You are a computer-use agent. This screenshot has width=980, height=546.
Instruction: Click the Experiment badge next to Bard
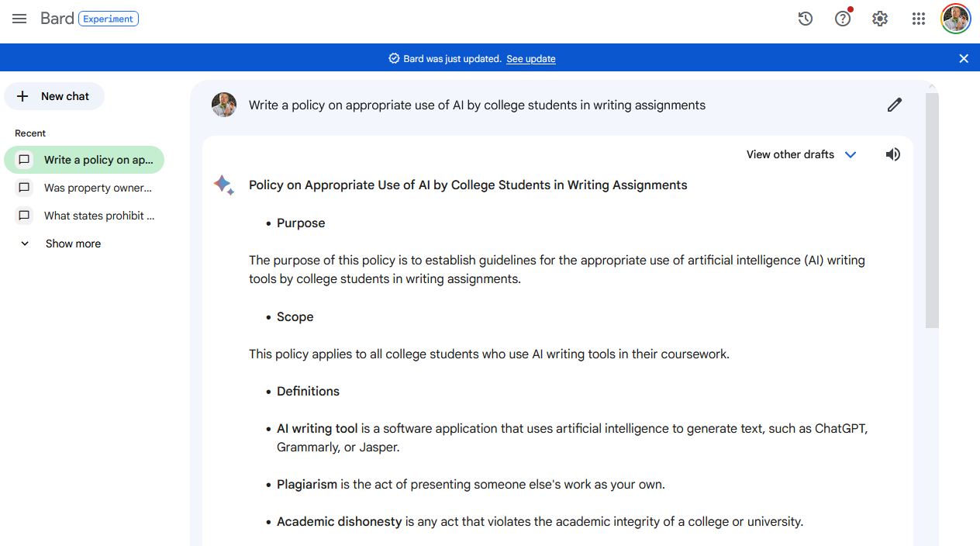tap(109, 18)
